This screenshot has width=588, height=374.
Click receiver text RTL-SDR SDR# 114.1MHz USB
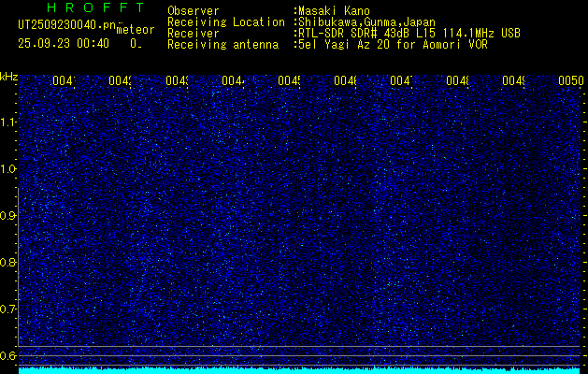click(x=409, y=34)
